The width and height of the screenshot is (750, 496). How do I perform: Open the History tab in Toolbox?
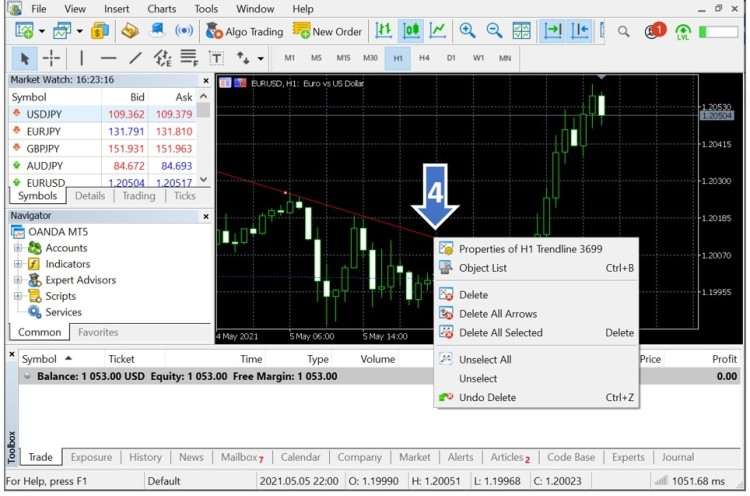145,457
